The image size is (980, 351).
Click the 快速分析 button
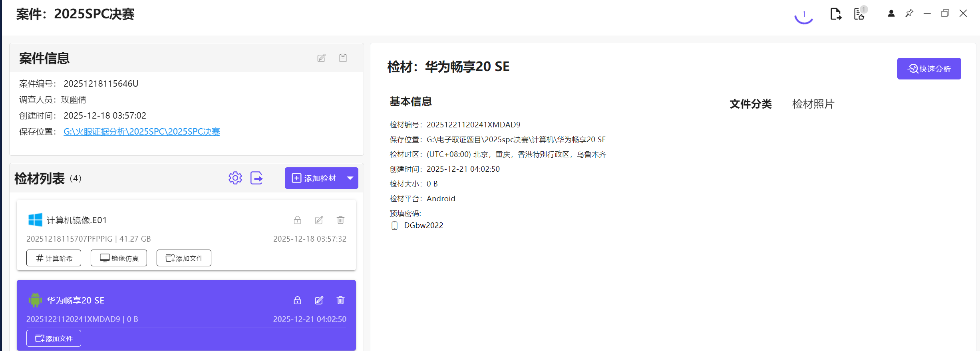[x=929, y=69]
